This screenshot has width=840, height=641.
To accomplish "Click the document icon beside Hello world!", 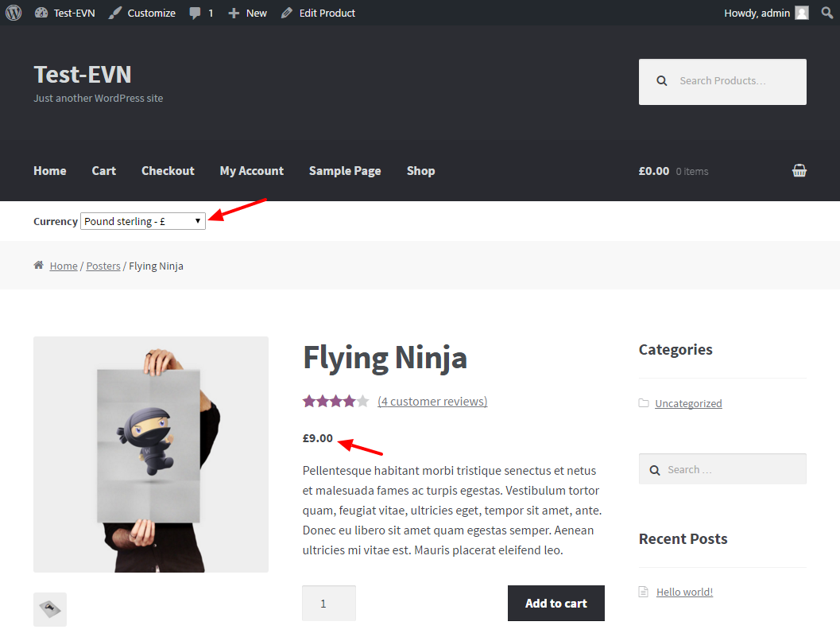I will (644, 592).
